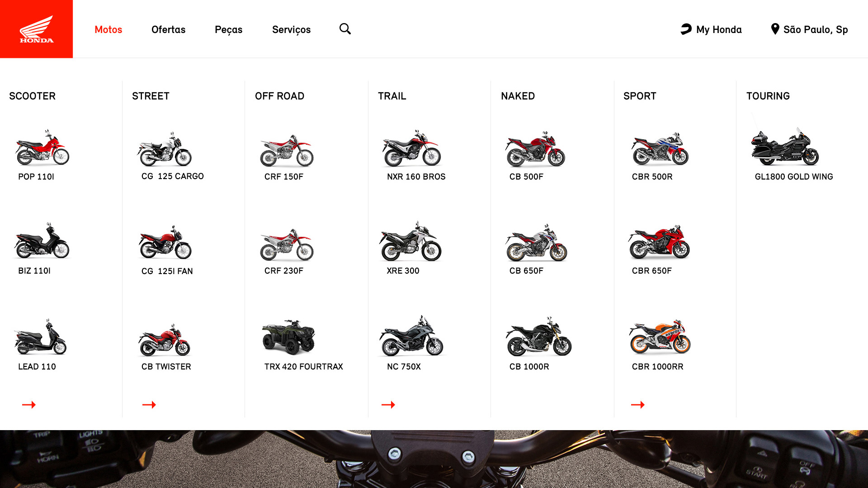This screenshot has width=868, height=488.
Task: Select the LEAD 110 scooter image
Action: tap(40, 336)
